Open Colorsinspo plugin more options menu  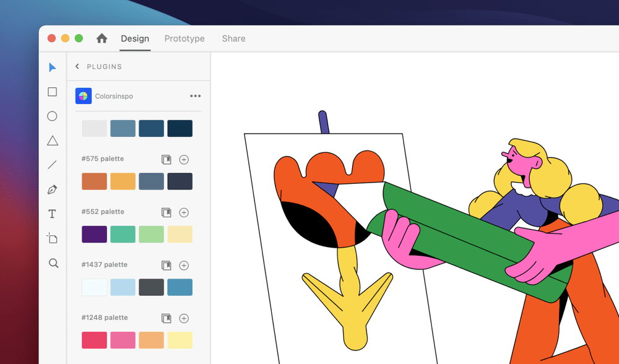pyautogui.click(x=195, y=96)
